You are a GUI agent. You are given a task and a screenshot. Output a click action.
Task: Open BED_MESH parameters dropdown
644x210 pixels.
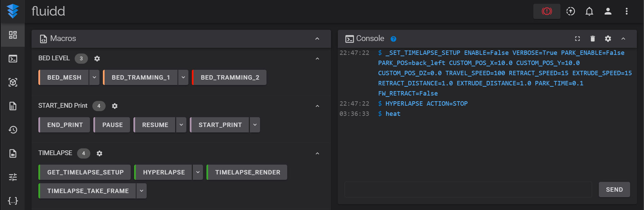tap(94, 78)
